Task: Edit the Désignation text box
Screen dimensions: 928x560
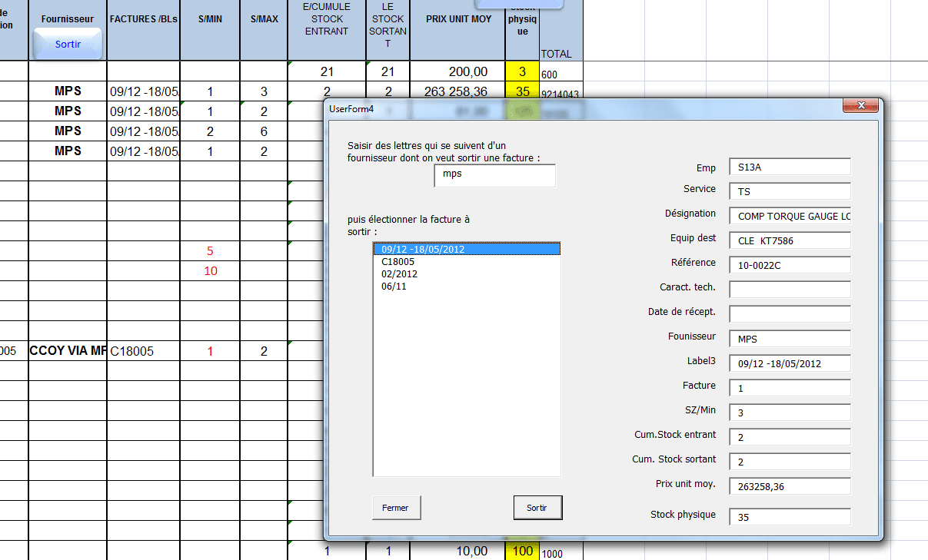Action: [x=790, y=216]
